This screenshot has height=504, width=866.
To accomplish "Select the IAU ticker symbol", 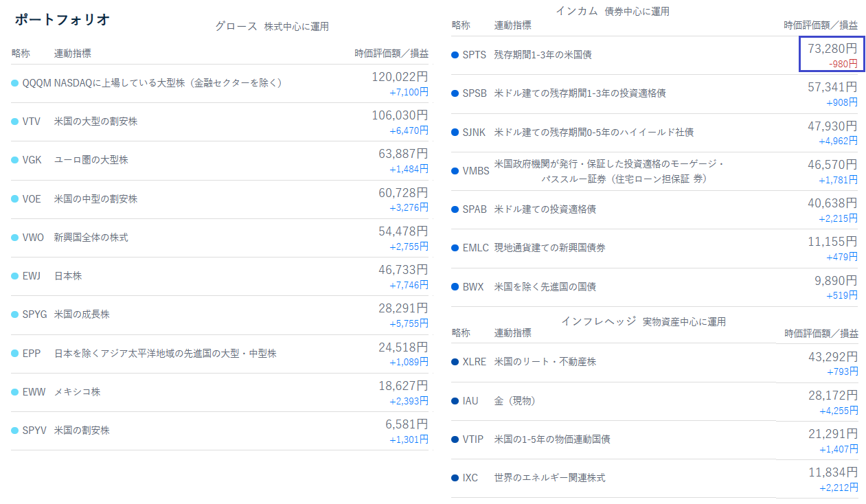I will tap(470, 400).
